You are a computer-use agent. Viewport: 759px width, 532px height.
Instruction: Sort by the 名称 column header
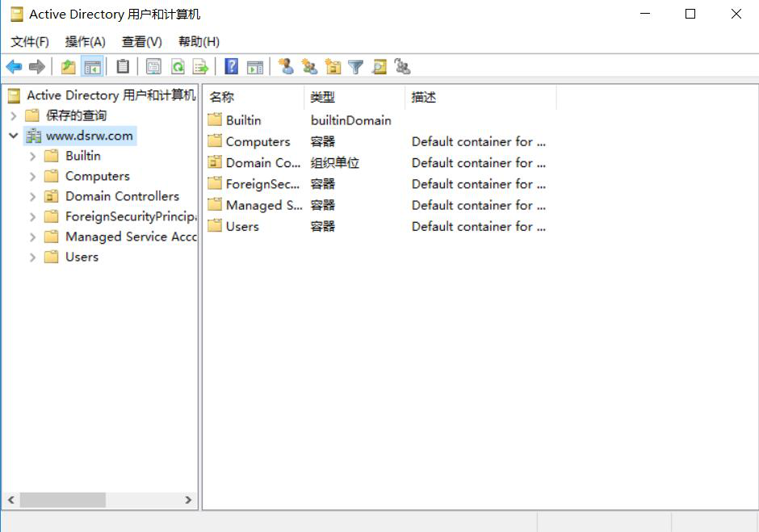click(x=254, y=98)
